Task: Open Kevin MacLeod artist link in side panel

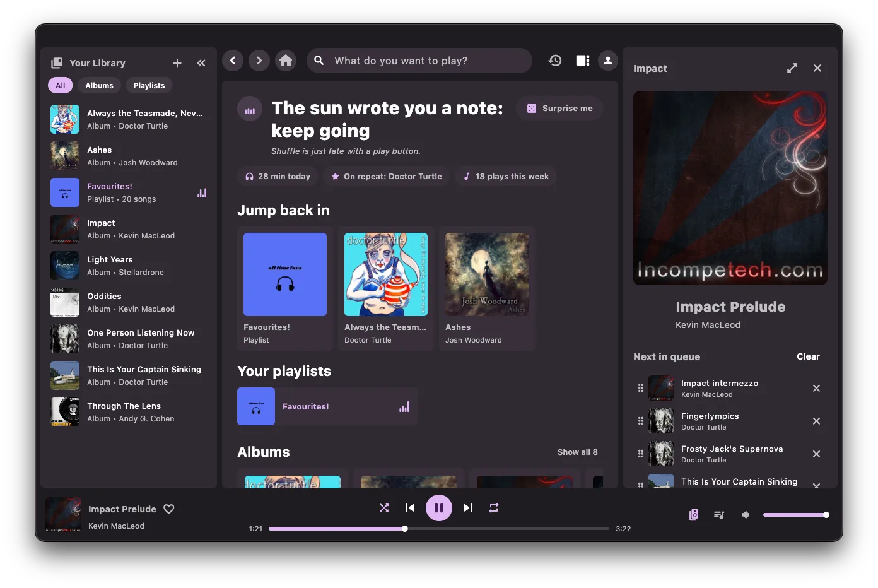Action: pos(708,326)
